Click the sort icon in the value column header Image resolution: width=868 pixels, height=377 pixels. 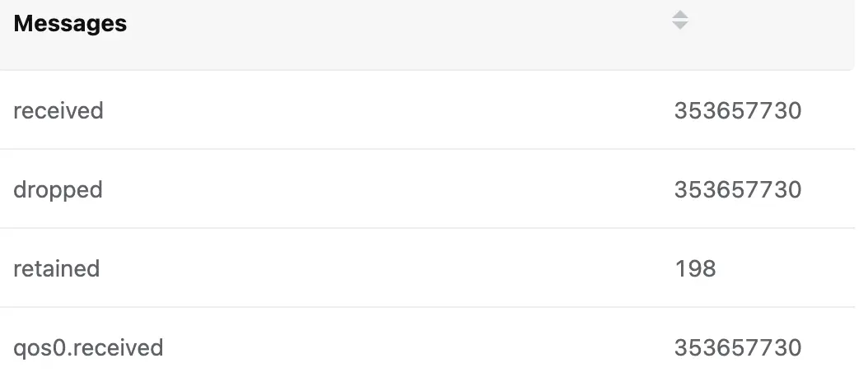coord(679,21)
